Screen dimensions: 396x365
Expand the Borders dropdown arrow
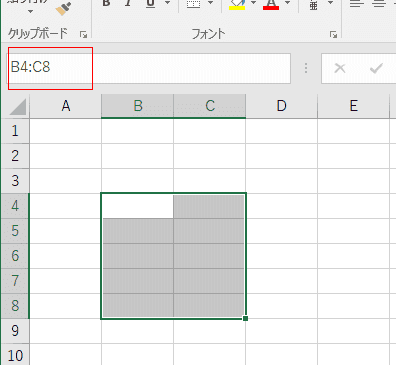pyautogui.click(x=210, y=3)
